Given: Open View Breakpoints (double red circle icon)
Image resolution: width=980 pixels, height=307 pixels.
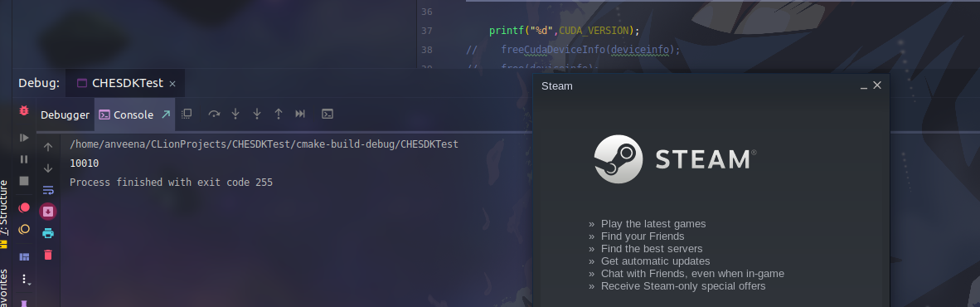Looking at the screenshot, I should (24, 207).
